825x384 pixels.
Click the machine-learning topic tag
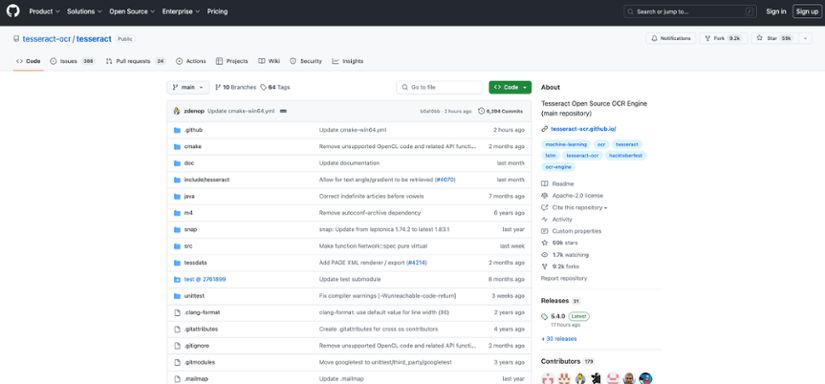click(566, 144)
